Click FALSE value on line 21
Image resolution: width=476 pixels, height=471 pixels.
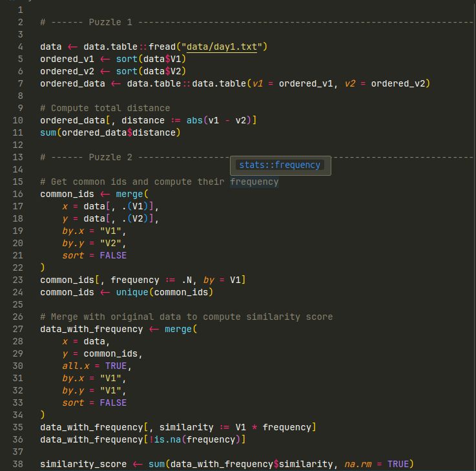click(113, 255)
